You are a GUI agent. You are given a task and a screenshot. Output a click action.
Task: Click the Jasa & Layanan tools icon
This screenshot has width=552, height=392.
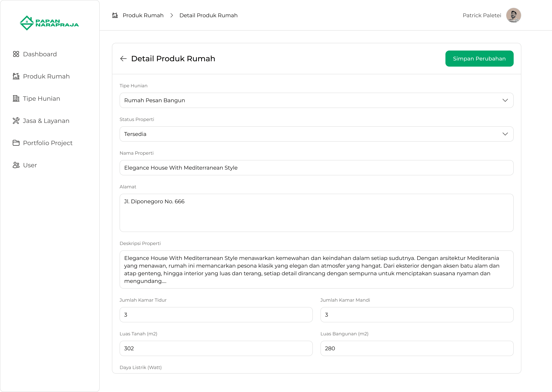[x=16, y=121]
